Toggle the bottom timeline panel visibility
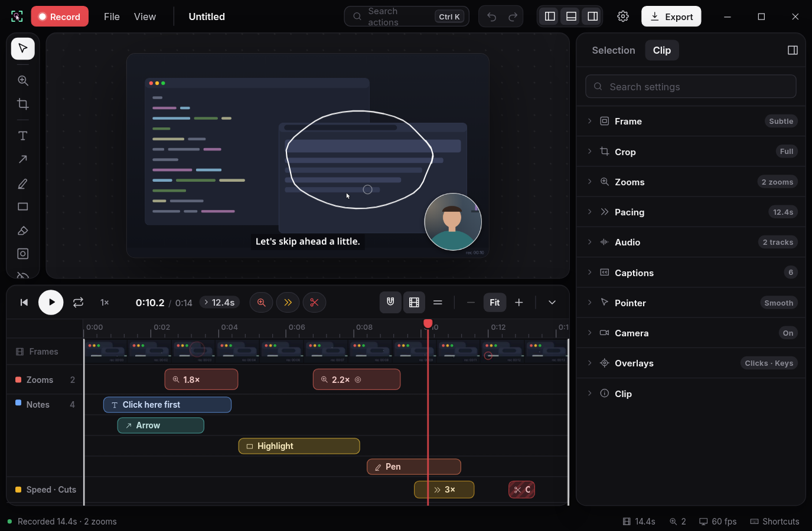The image size is (812, 531). 571,17
